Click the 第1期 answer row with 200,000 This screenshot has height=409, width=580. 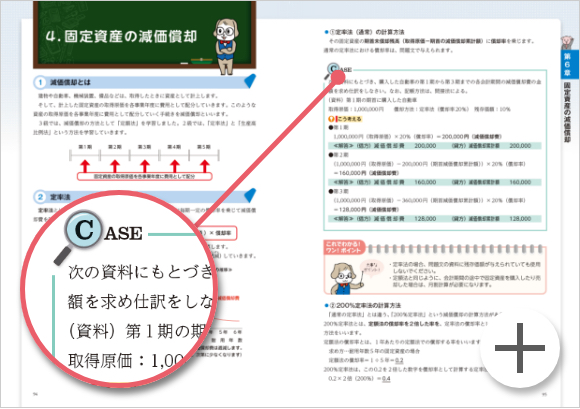tap(435, 146)
